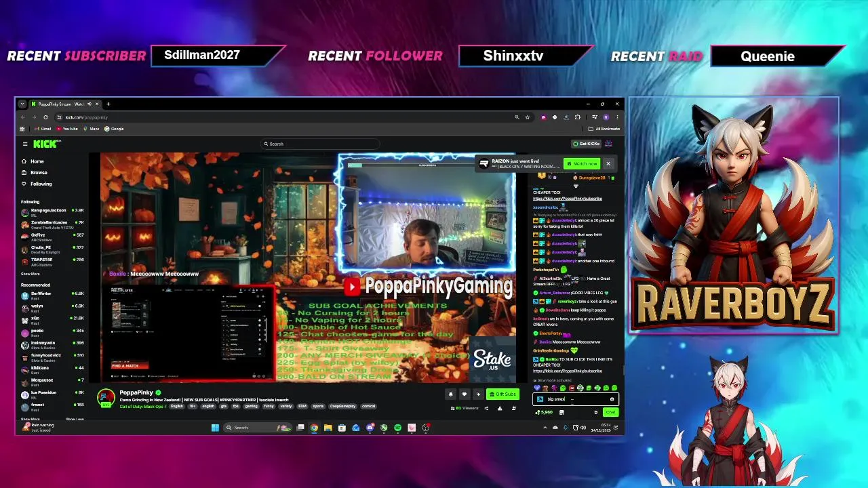Open Chrome three-dot menu
This screenshot has height=488, width=868.
point(617,117)
